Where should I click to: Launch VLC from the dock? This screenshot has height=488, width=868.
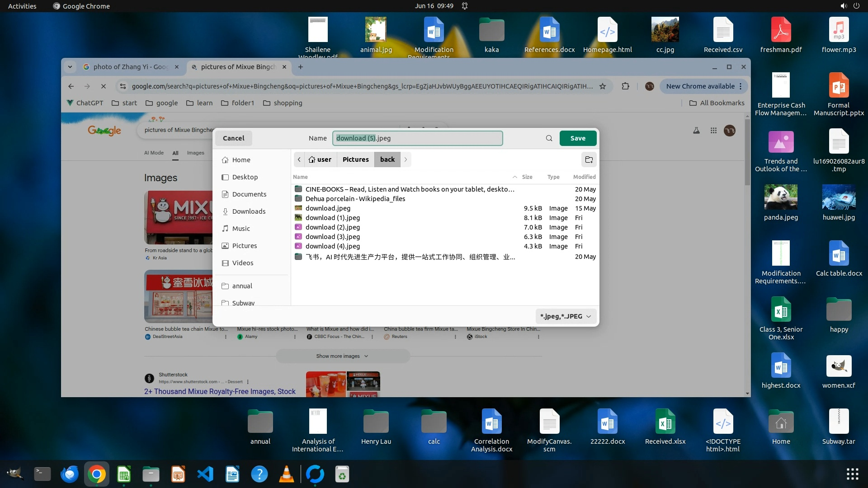(x=286, y=474)
